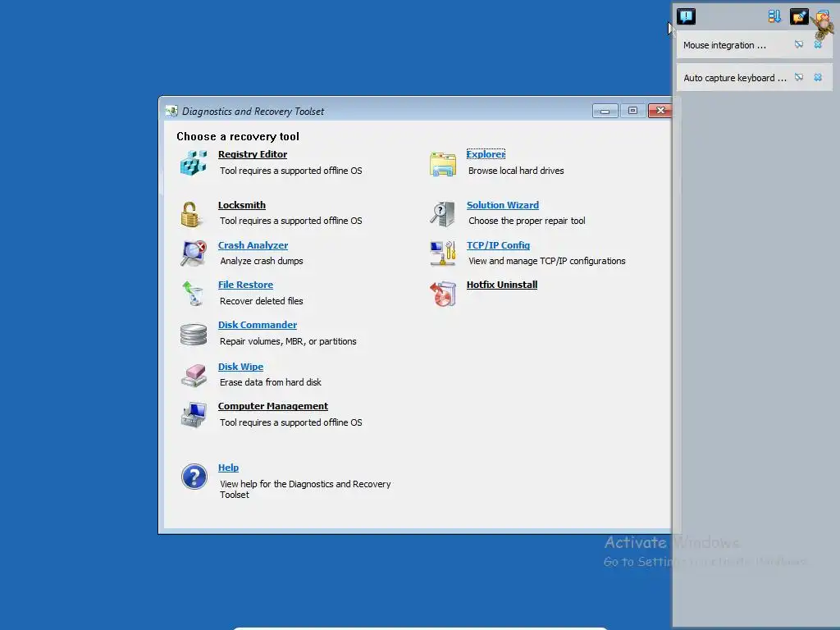Screen dimensions: 840x630
Task: Open TCP/IP Config link
Action: point(498,245)
